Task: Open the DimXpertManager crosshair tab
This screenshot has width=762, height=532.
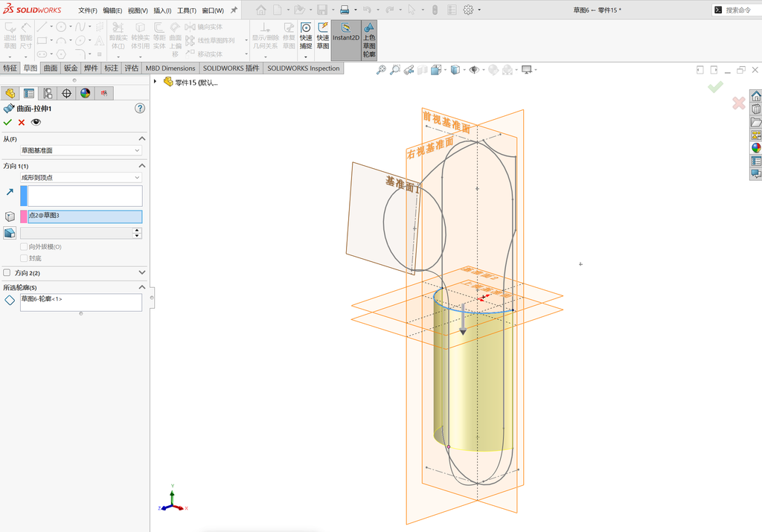Action: pos(66,93)
